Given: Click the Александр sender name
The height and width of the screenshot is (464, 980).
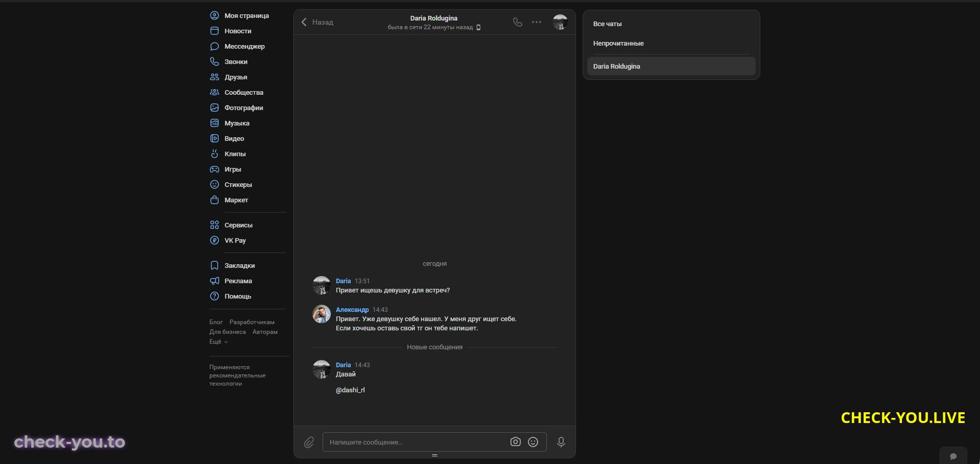Looking at the screenshot, I should pos(352,310).
